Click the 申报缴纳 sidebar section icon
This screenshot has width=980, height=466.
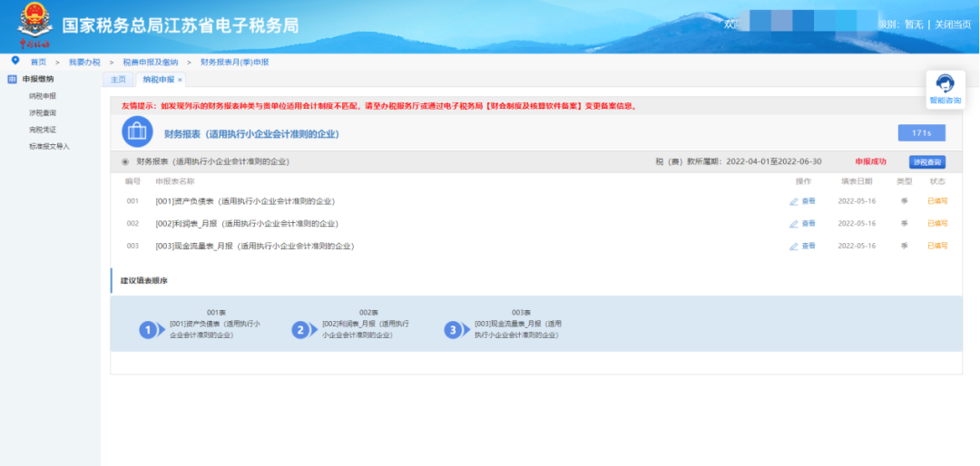pyautogui.click(x=12, y=80)
